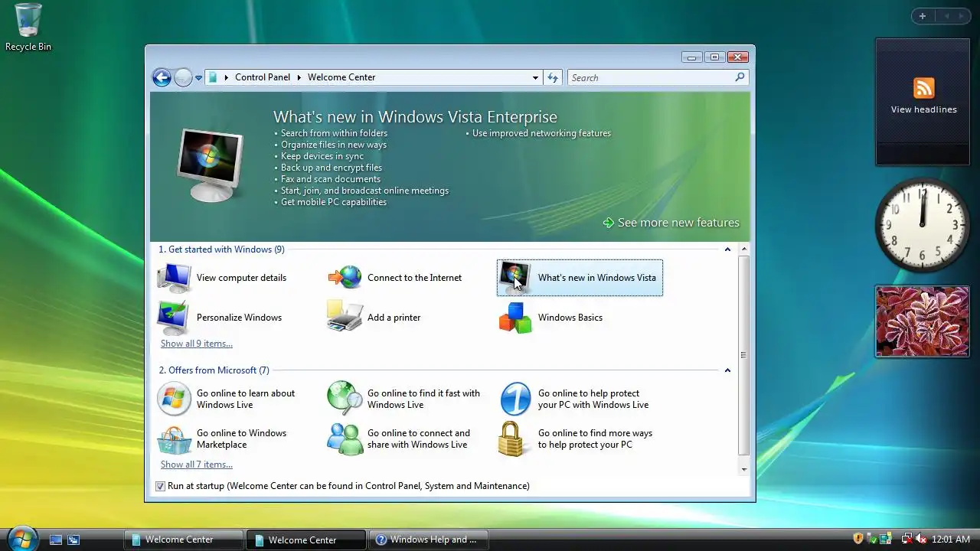Open the Windows Basics item
Screen dimensions: 980x551
coord(550,318)
